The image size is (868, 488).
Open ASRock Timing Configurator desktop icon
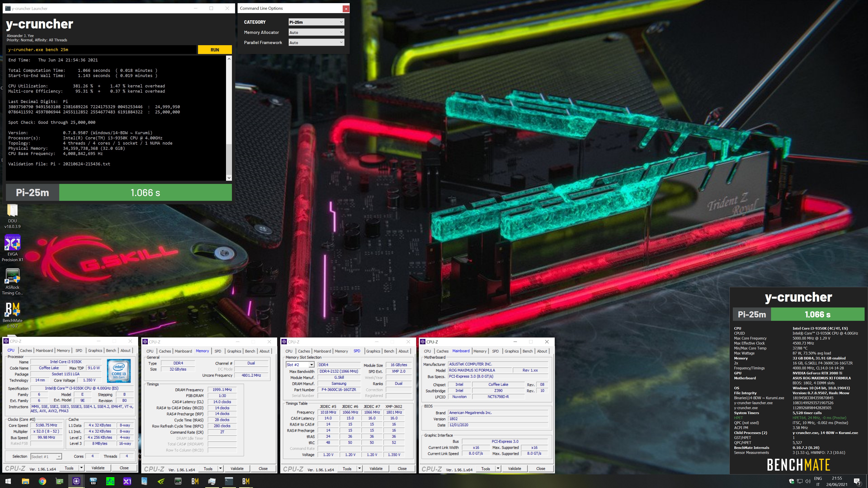coord(12,282)
